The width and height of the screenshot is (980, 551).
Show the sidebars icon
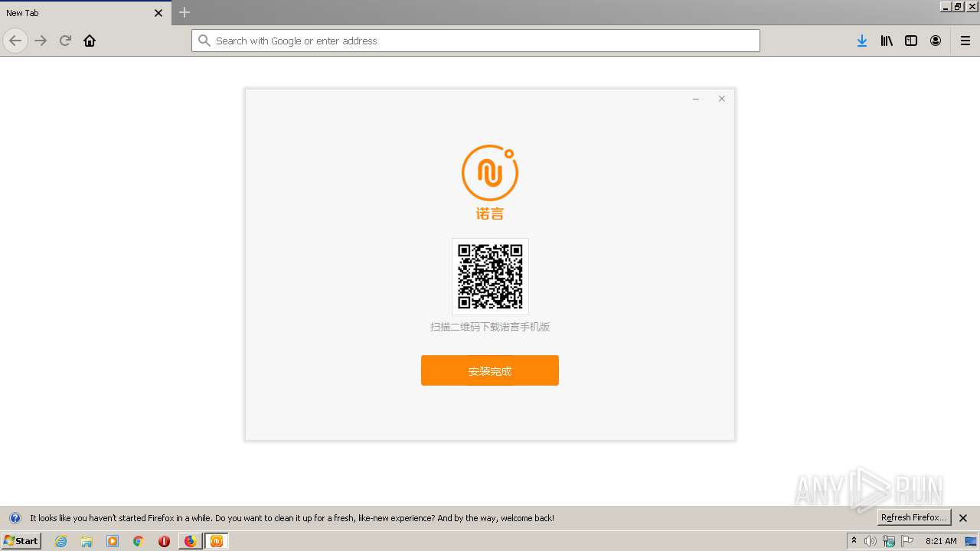tap(911, 41)
